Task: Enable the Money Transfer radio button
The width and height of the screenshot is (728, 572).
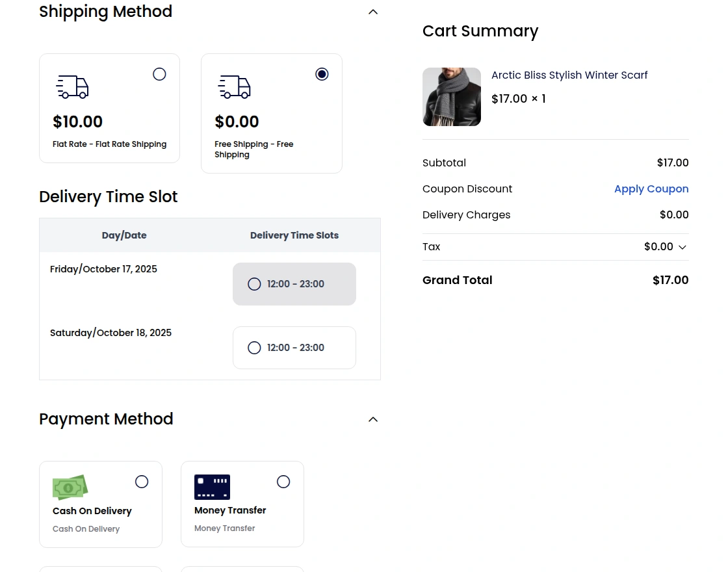Action: tap(283, 482)
